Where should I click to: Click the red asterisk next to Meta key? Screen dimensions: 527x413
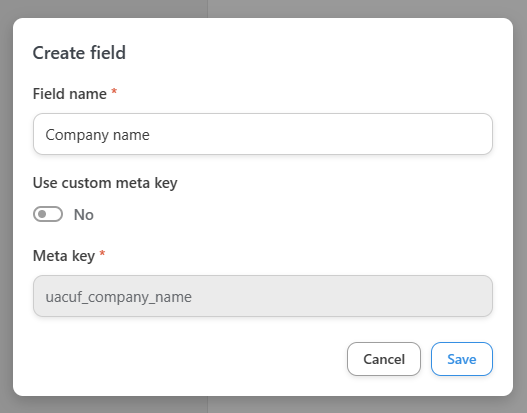(103, 253)
